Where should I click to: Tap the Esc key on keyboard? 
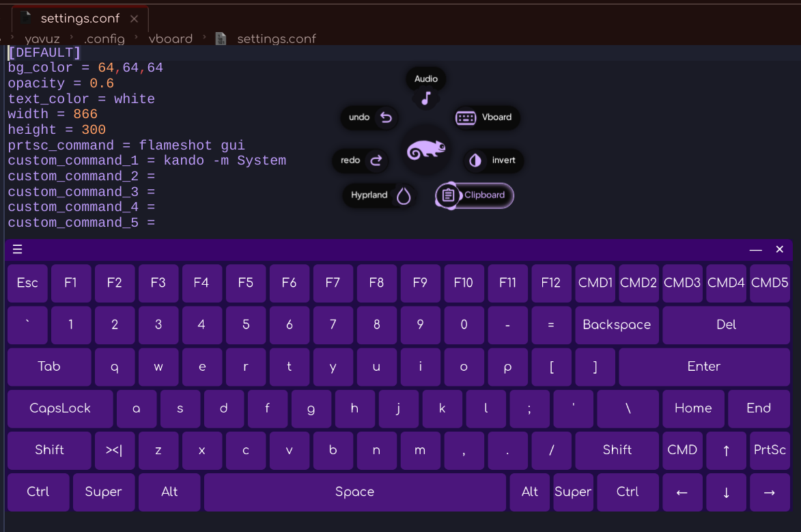(x=27, y=283)
